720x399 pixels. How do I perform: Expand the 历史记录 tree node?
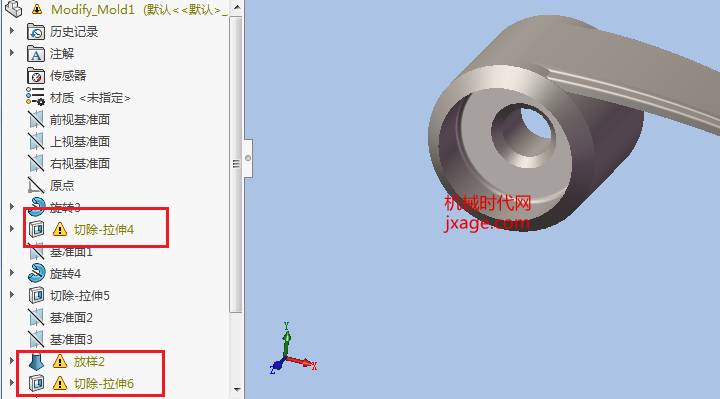pos(12,31)
